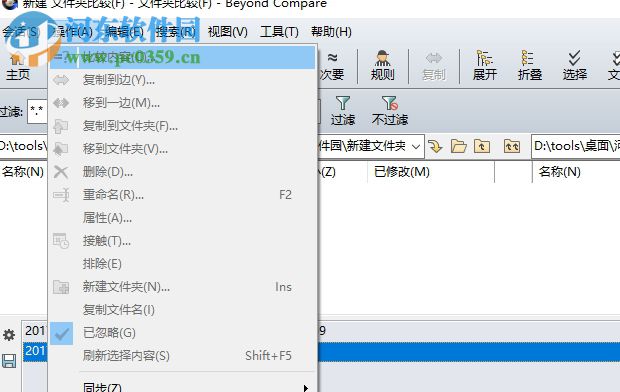Choose 刷新选择内容(S) menu entry
This screenshot has height=392, width=620.
(182, 356)
